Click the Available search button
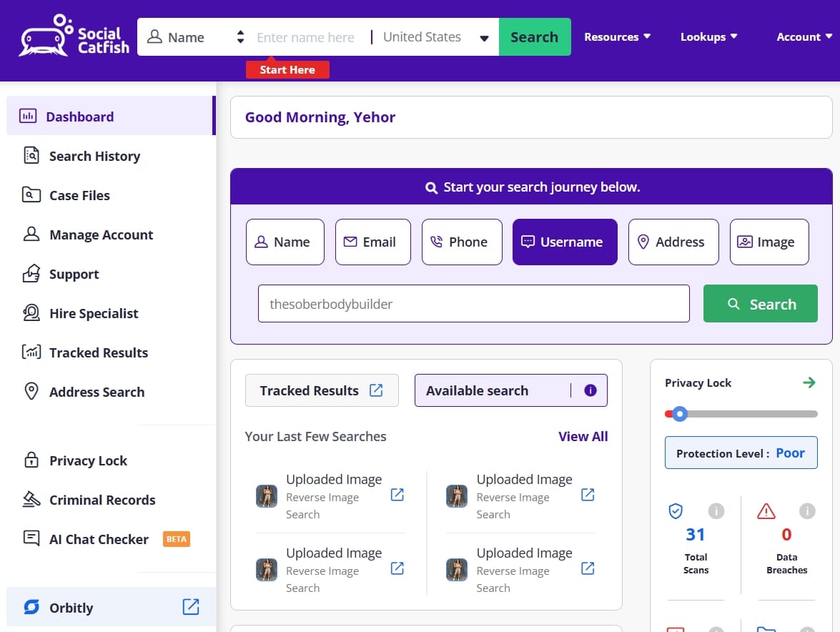The image size is (840, 632). (510, 390)
